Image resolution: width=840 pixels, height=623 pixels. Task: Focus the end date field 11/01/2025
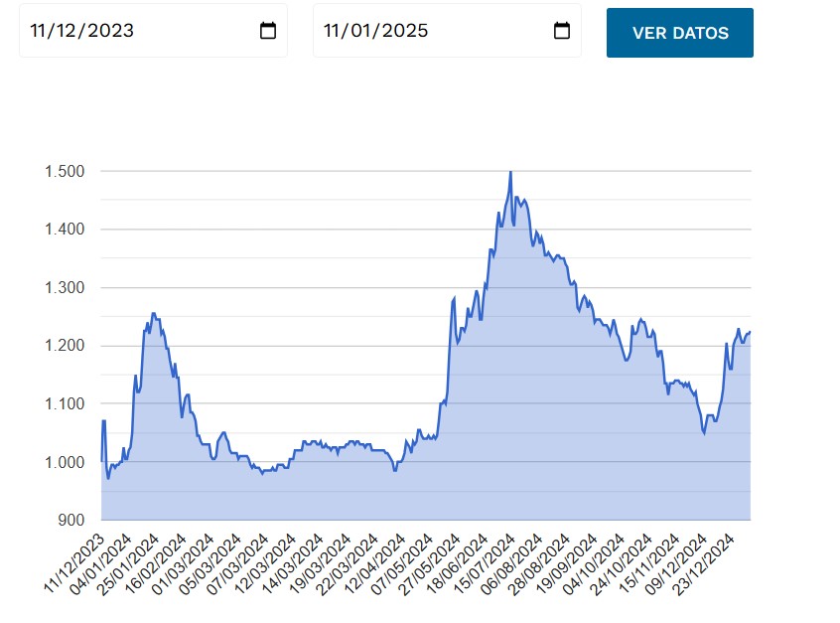(447, 31)
